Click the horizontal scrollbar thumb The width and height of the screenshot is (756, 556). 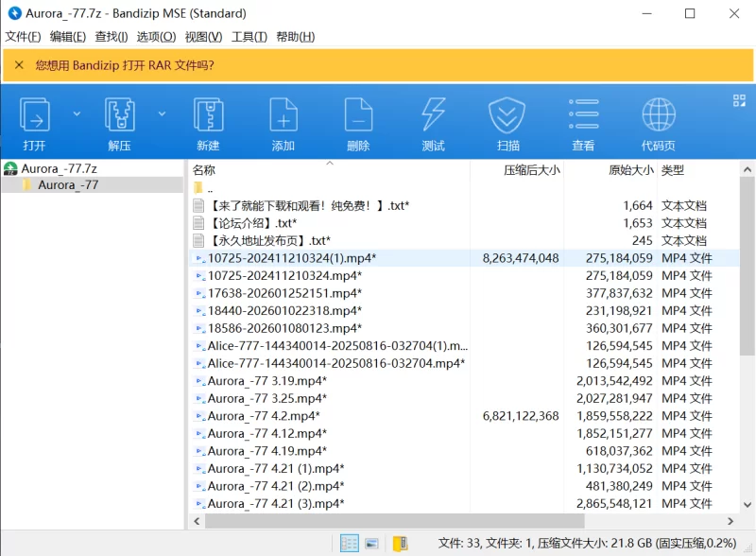click(395, 521)
